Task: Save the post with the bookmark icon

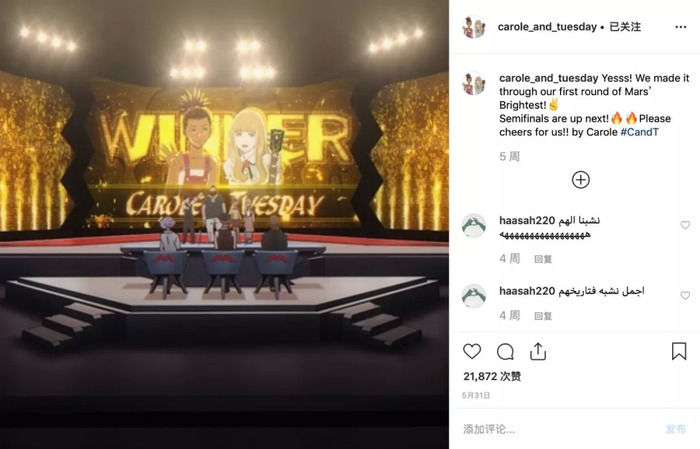Action: click(x=679, y=351)
